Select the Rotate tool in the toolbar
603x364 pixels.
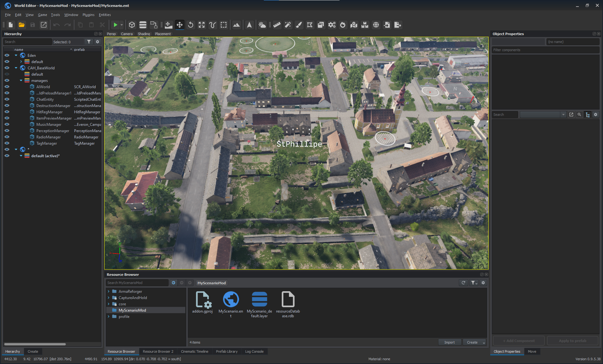tap(191, 25)
